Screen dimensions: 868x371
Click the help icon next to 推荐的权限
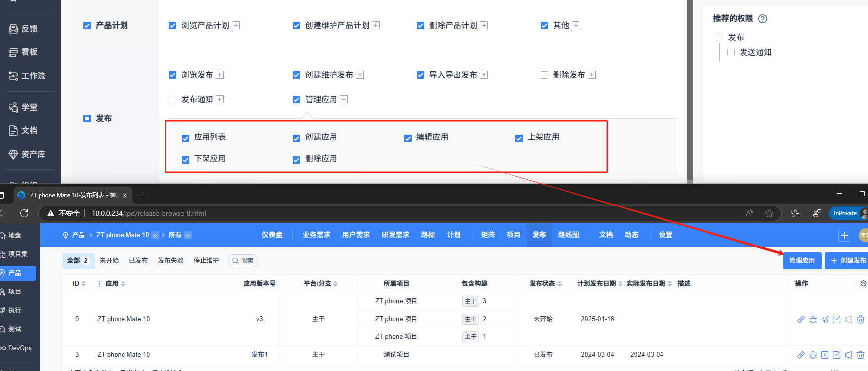point(763,19)
